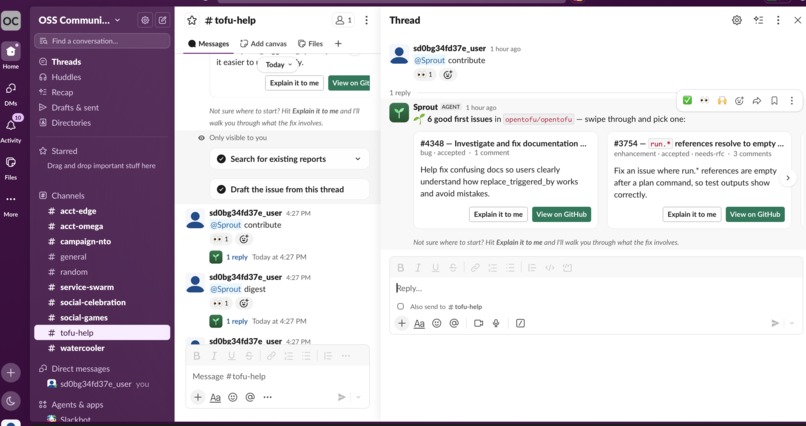
Task: Click the AI summarize sparkle icon in thread header
Action: tap(758, 21)
